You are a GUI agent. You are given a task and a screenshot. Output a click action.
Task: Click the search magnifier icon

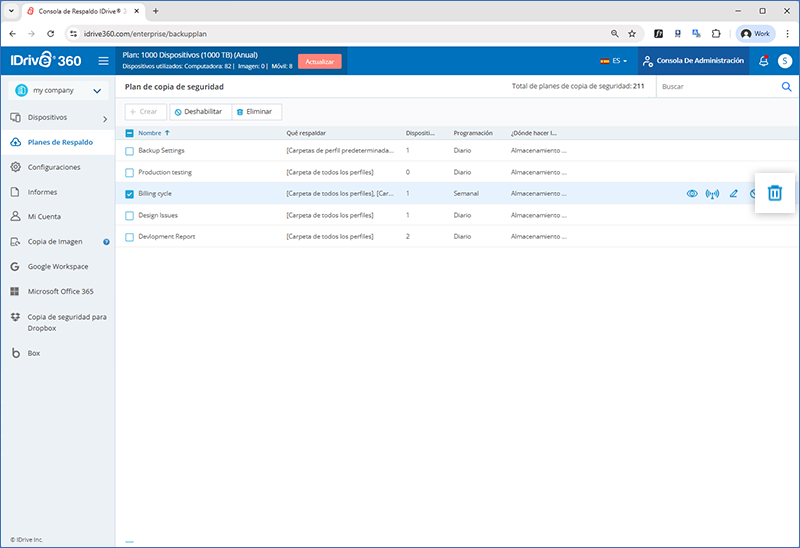click(786, 87)
